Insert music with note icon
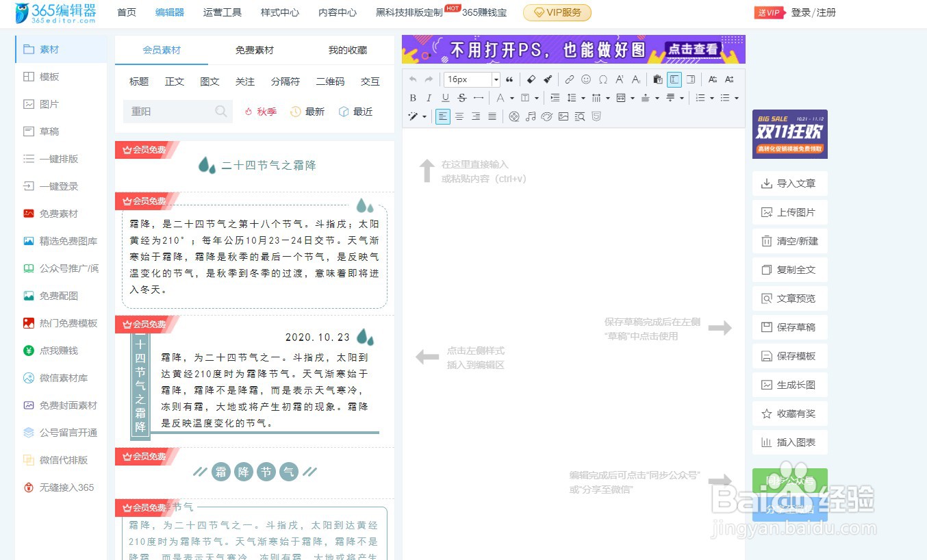Image resolution: width=927 pixels, height=560 pixels. (531, 116)
